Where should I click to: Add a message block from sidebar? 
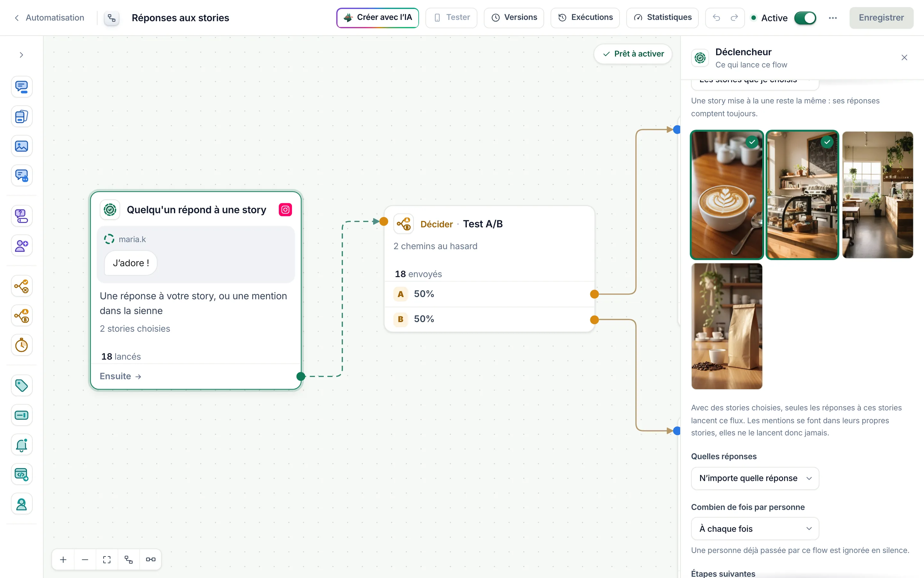pos(21,87)
